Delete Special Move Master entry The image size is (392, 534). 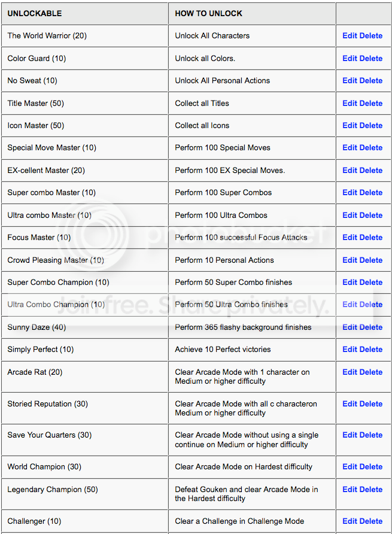[371, 148]
